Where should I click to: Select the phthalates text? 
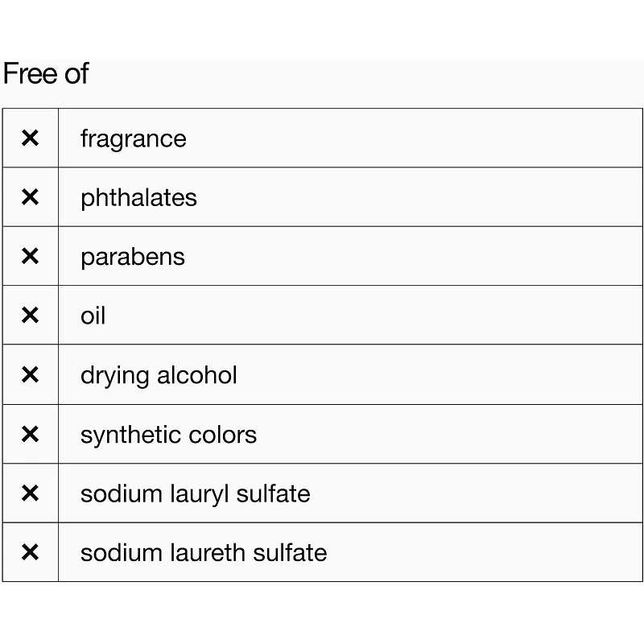[138, 198]
